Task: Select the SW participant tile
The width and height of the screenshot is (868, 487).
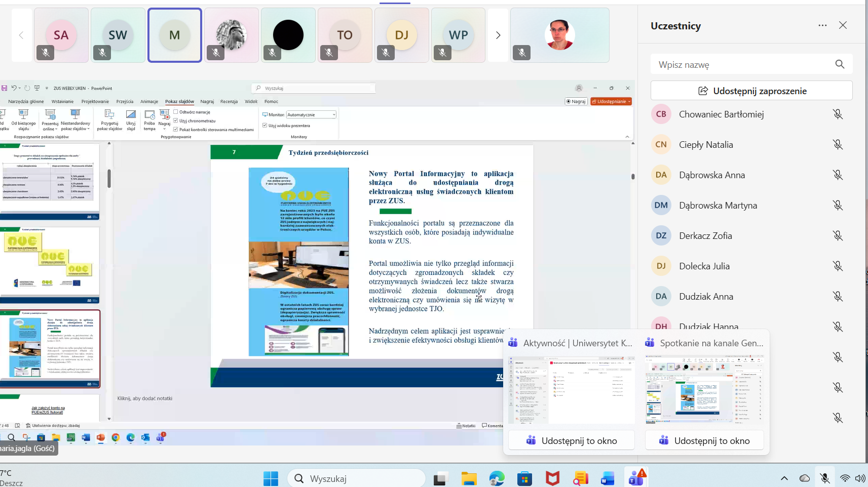Action: pyautogui.click(x=118, y=35)
